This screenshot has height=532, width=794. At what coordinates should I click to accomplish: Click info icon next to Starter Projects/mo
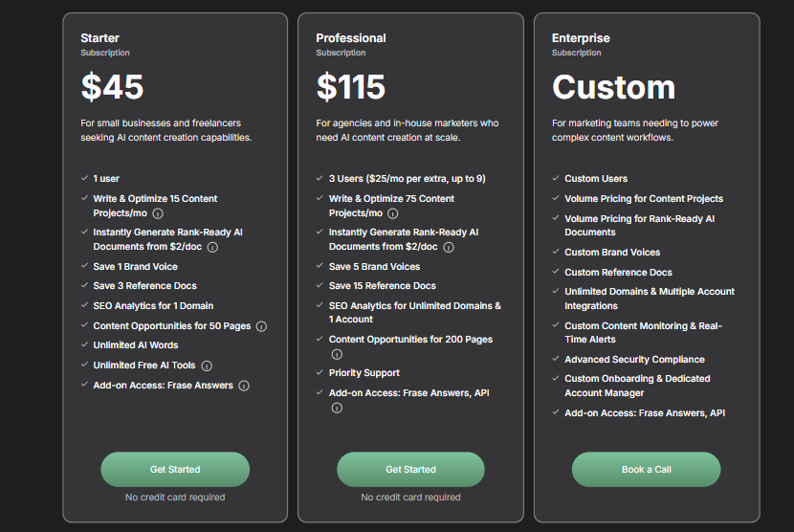[x=158, y=213]
